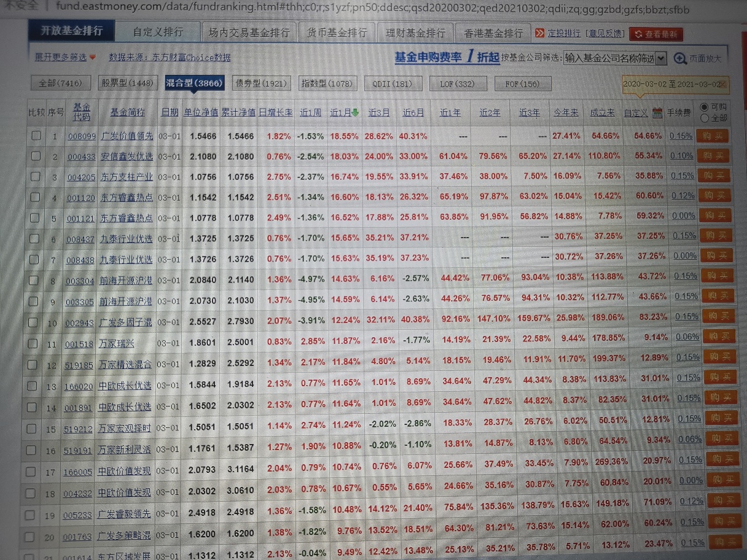The image size is (747, 560).
Task: Sort by 日增长率 column header
Action: 276,113
